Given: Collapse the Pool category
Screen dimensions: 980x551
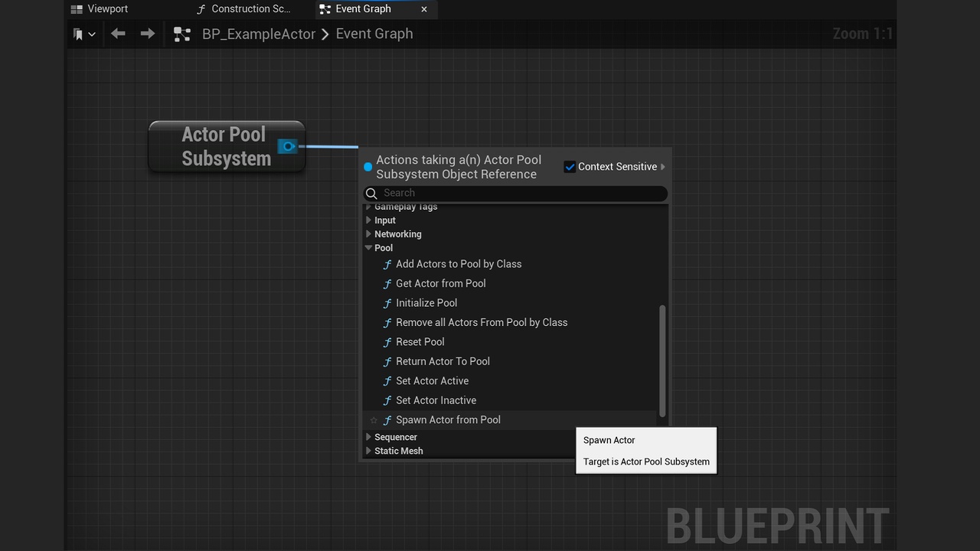Looking at the screenshot, I should pos(369,248).
